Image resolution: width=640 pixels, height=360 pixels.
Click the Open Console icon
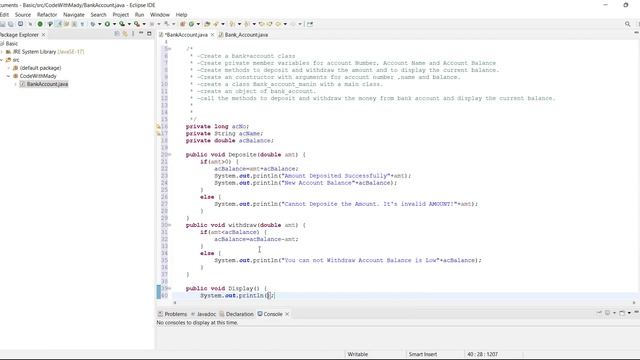click(x=622, y=313)
